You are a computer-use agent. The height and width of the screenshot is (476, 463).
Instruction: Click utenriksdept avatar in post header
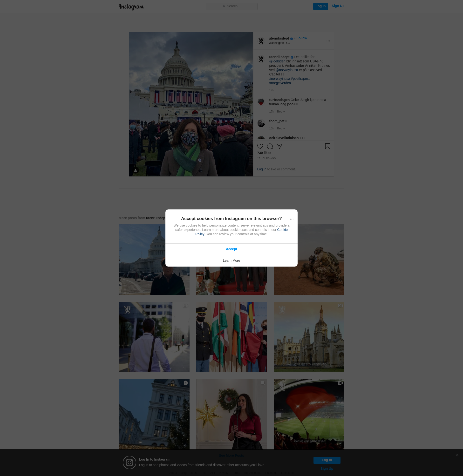coord(261,40)
